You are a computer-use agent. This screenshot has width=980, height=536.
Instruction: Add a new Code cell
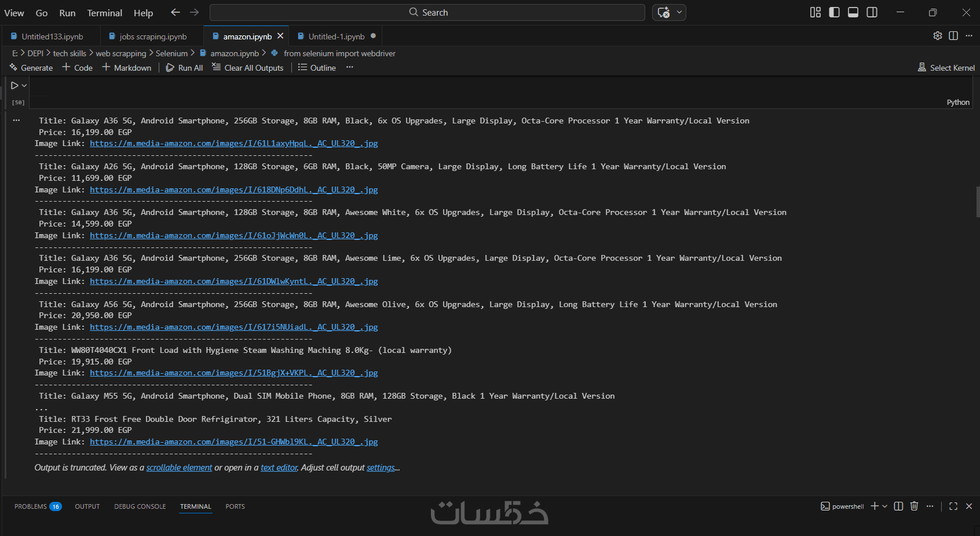click(x=78, y=68)
